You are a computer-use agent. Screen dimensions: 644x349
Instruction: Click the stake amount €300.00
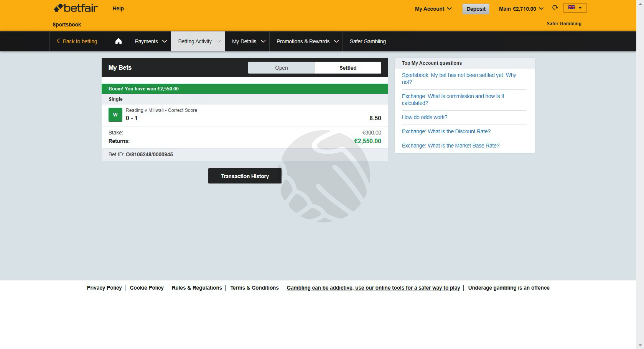click(372, 133)
